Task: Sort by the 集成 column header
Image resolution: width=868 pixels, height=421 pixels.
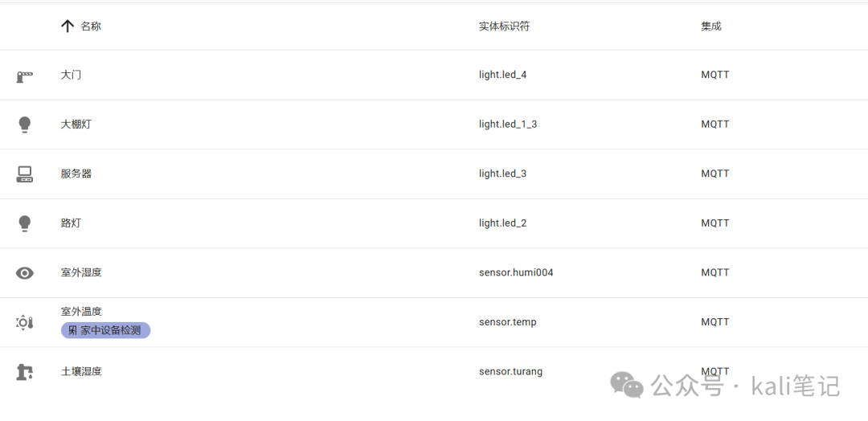Action: (710, 26)
